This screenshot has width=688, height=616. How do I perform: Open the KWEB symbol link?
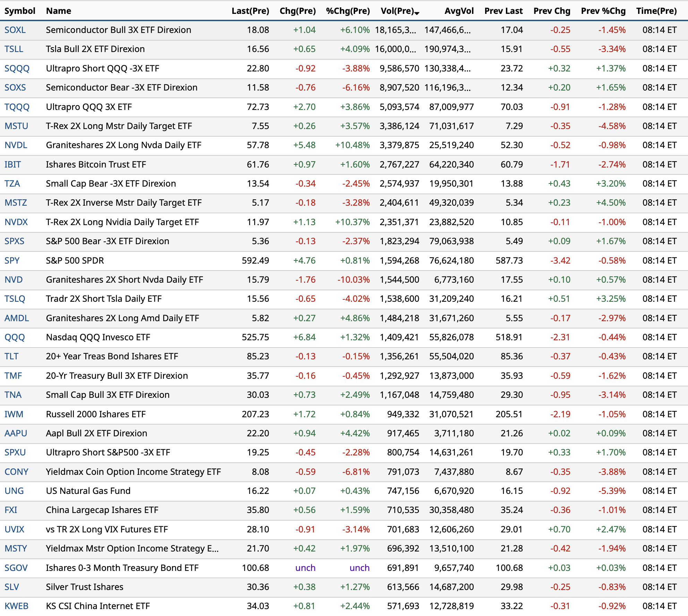click(16, 606)
